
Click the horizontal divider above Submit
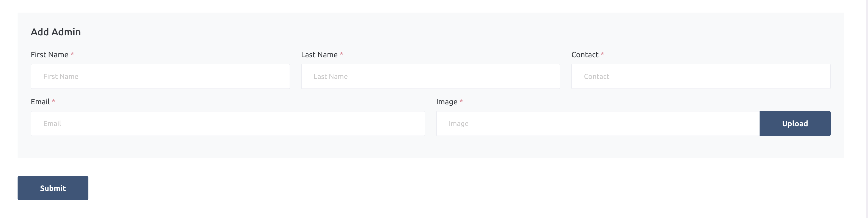pyautogui.click(x=430, y=167)
